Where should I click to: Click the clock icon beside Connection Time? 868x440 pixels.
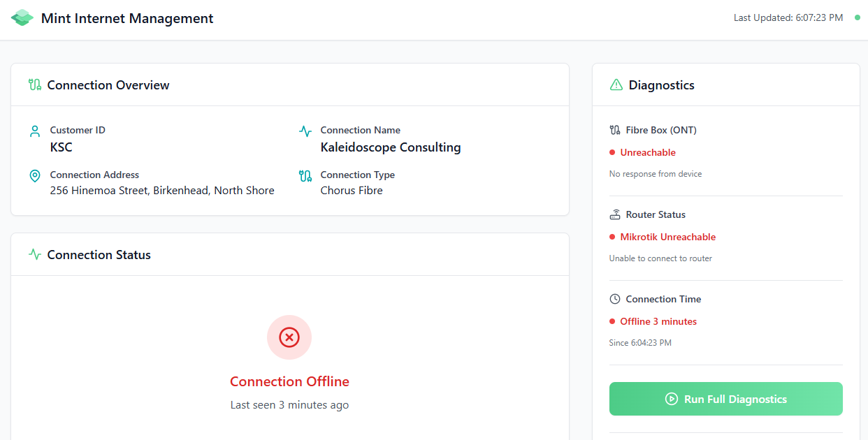(x=614, y=299)
